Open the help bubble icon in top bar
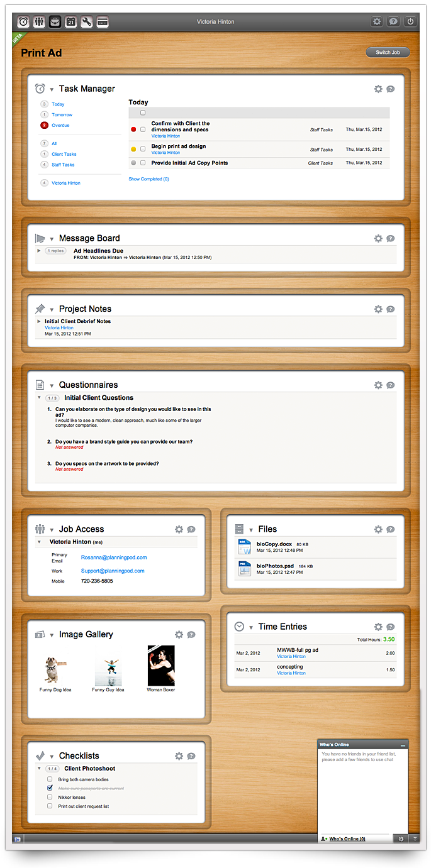The width and height of the screenshot is (431, 868). point(393,21)
